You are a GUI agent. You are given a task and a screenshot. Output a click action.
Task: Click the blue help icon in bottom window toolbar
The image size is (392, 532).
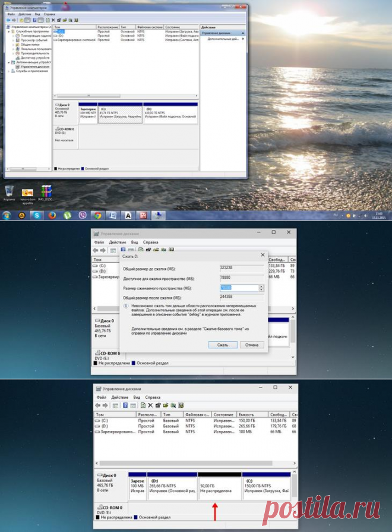pyautogui.click(x=125, y=405)
